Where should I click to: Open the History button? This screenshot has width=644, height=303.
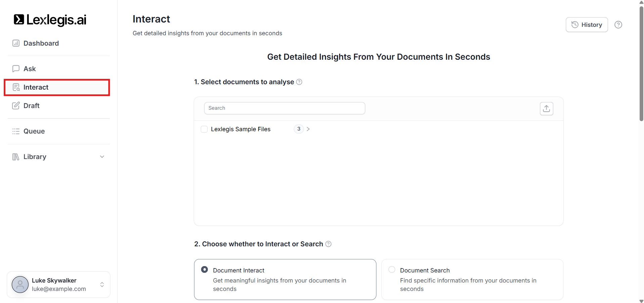point(587,25)
